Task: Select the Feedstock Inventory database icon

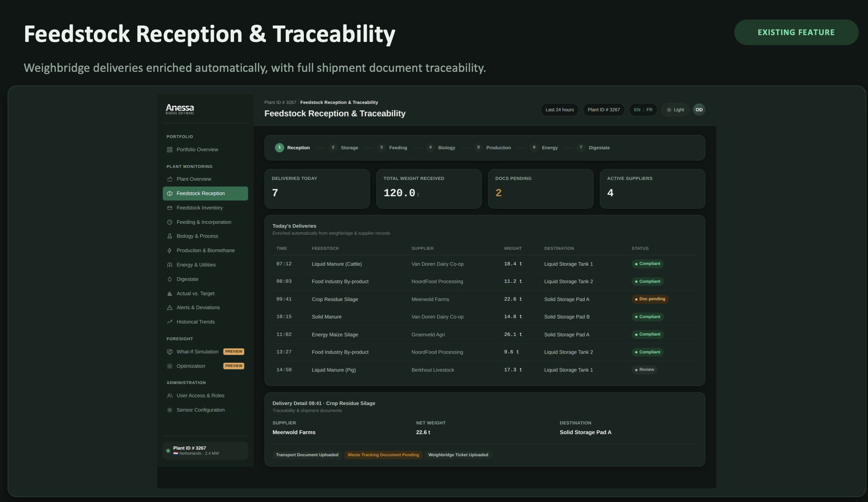Action: click(x=170, y=208)
